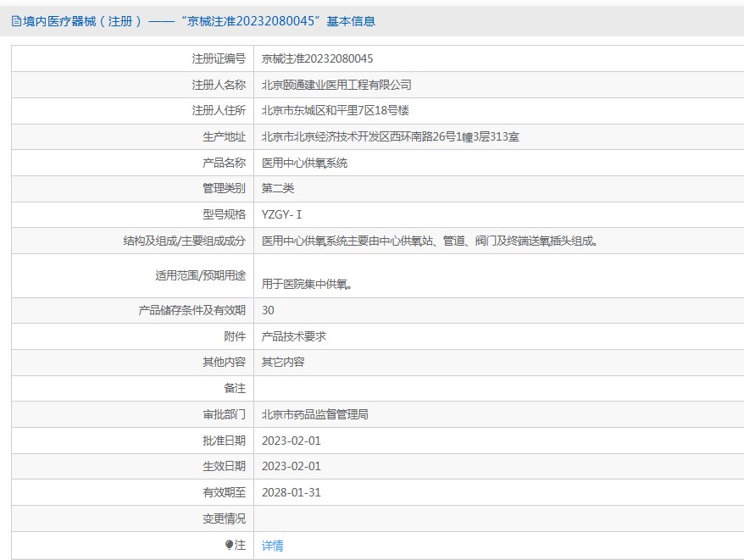
Task: Click the 产品名称 row label
Action: [x=224, y=163]
